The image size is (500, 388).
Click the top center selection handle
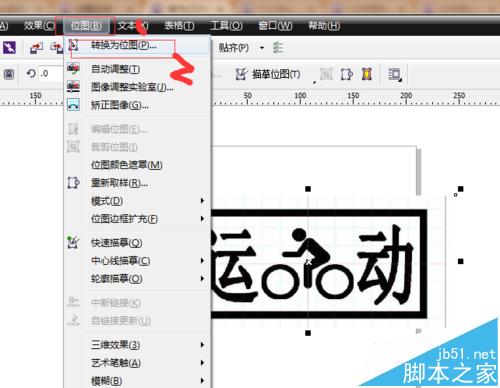point(308,189)
